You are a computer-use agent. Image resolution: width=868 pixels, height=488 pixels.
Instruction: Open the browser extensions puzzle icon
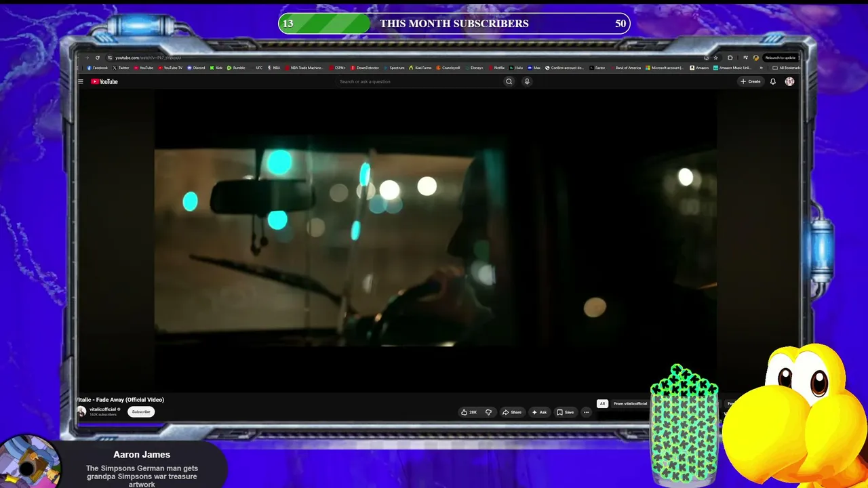tap(730, 58)
